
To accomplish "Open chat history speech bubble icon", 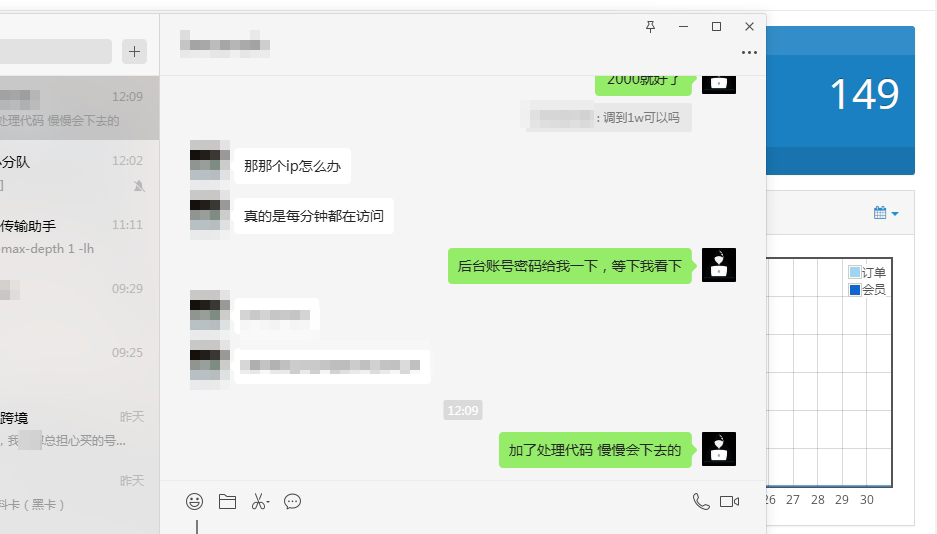I will point(292,501).
